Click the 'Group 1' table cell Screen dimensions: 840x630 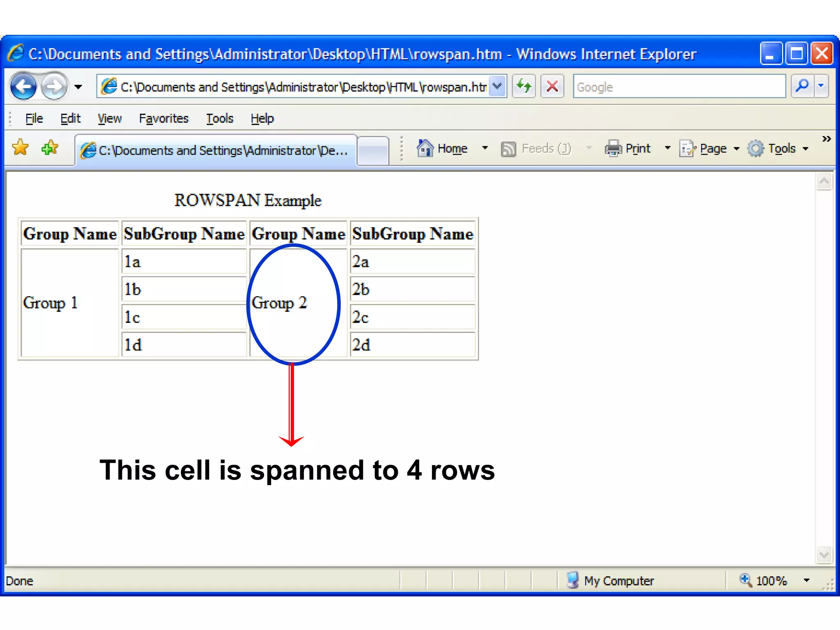pos(70,303)
